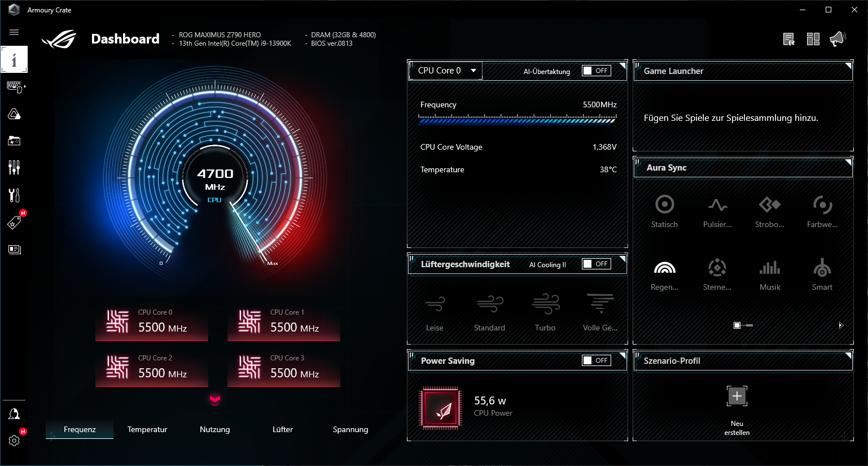Expand the CPU Core panel corner triangle
Screen dimensions: 868x466
click(623, 66)
